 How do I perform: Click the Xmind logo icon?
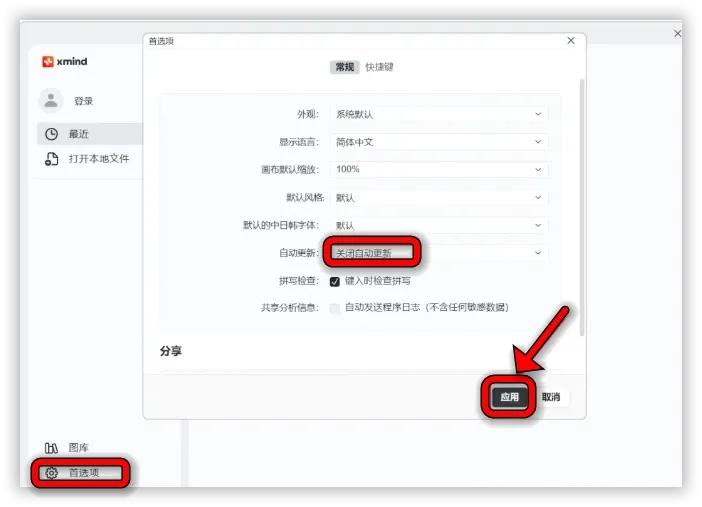[x=48, y=62]
